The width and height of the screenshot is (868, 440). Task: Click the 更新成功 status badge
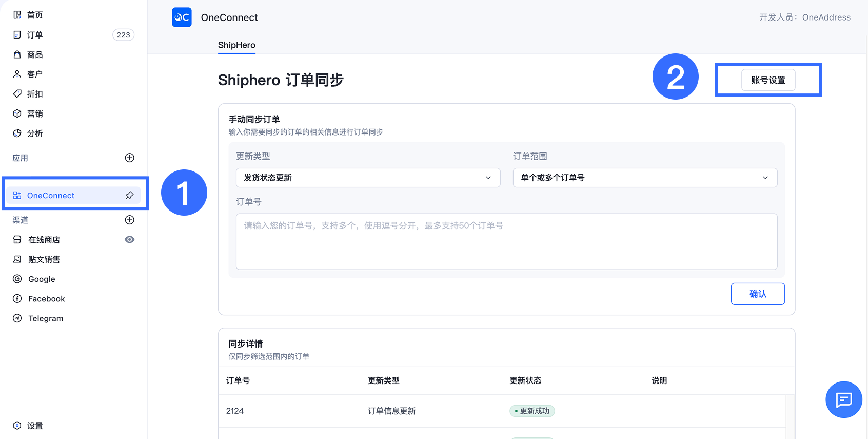pyautogui.click(x=532, y=411)
